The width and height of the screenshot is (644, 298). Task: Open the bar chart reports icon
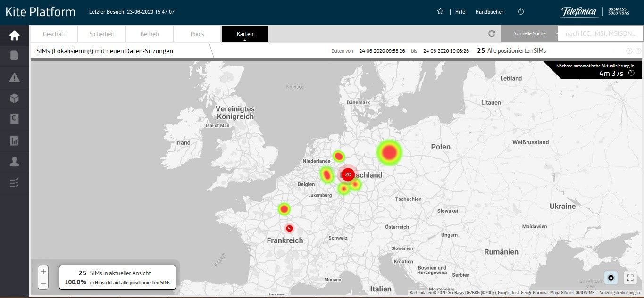14,141
